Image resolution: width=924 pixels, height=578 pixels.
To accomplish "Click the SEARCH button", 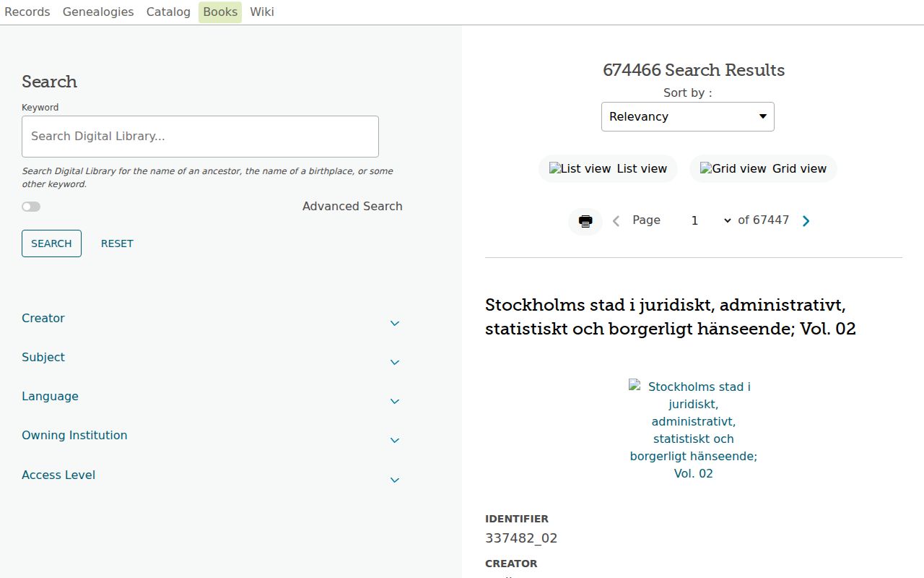I will point(51,243).
